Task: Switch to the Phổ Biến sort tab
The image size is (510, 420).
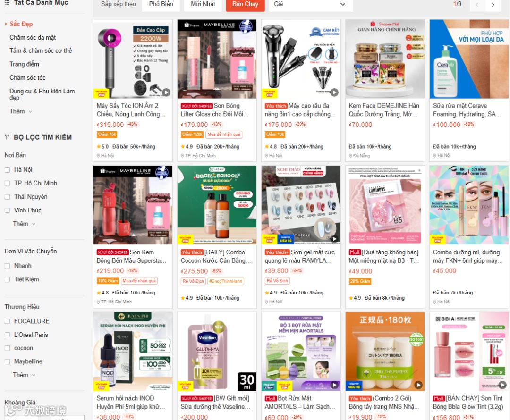Action: coord(161,4)
